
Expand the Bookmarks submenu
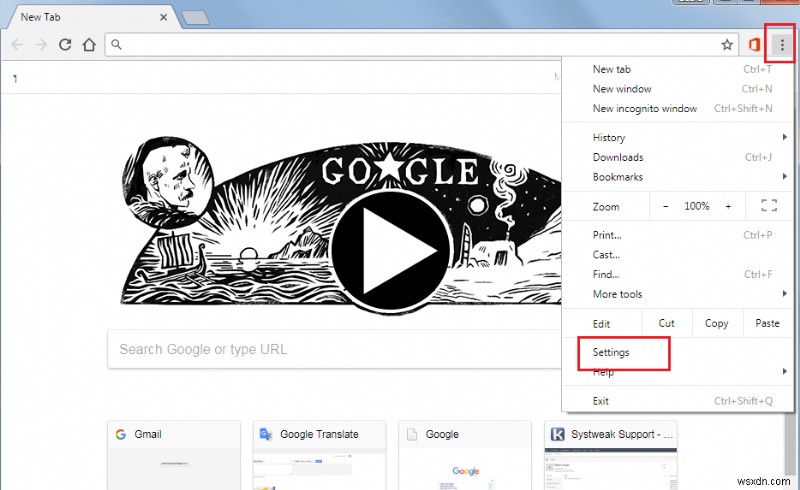pos(678,177)
